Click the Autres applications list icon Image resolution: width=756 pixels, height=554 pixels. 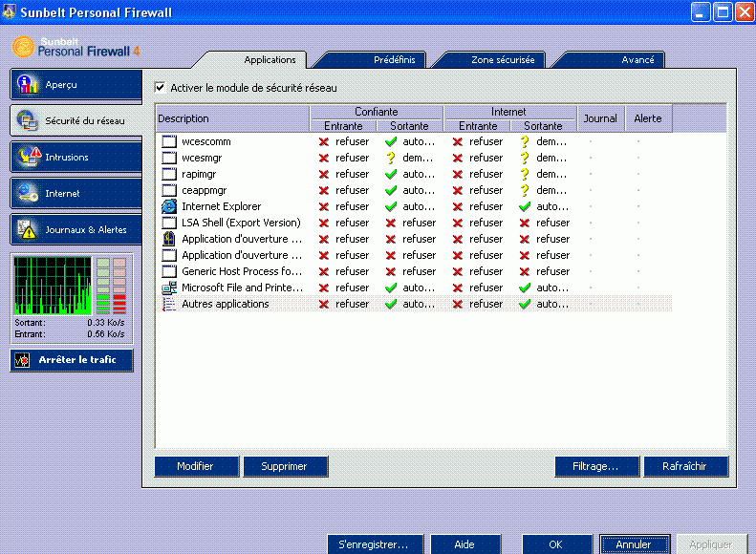point(169,304)
